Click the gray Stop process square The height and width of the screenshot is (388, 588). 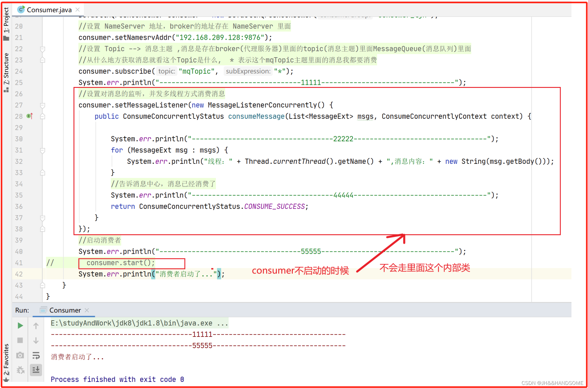(20, 340)
